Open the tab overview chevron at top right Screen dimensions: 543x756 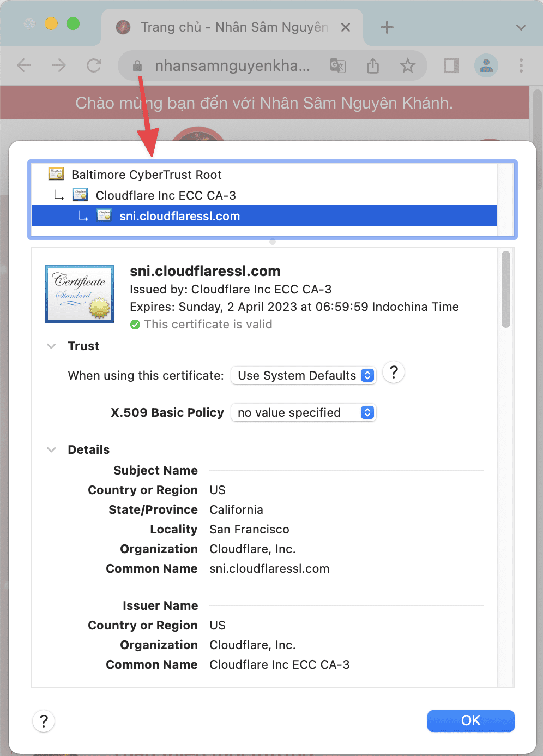(520, 27)
